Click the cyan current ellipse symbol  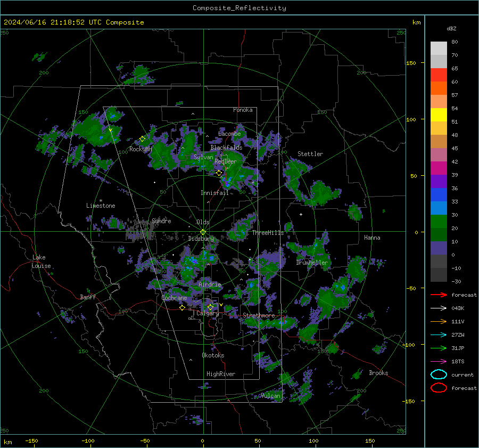(439, 374)
